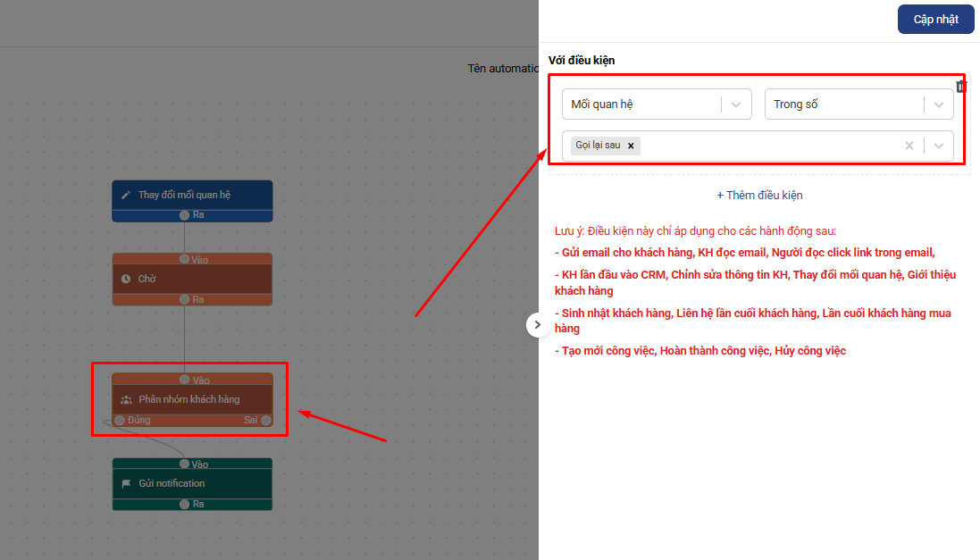The image size is (980, 560).
Task: Click the '+ Thêm điều kiện' link
Action: coord(759,195)
